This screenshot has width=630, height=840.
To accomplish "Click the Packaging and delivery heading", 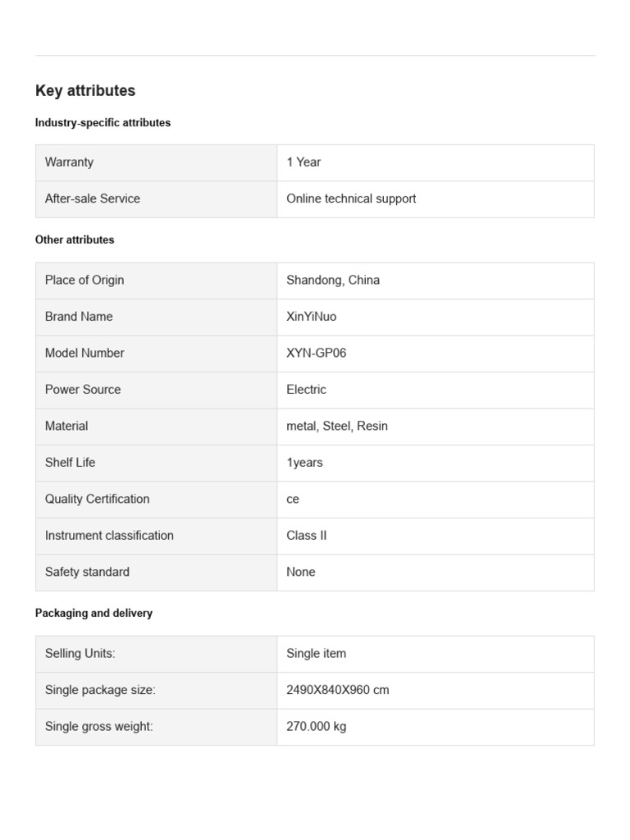I will click(x=94, y=613).
